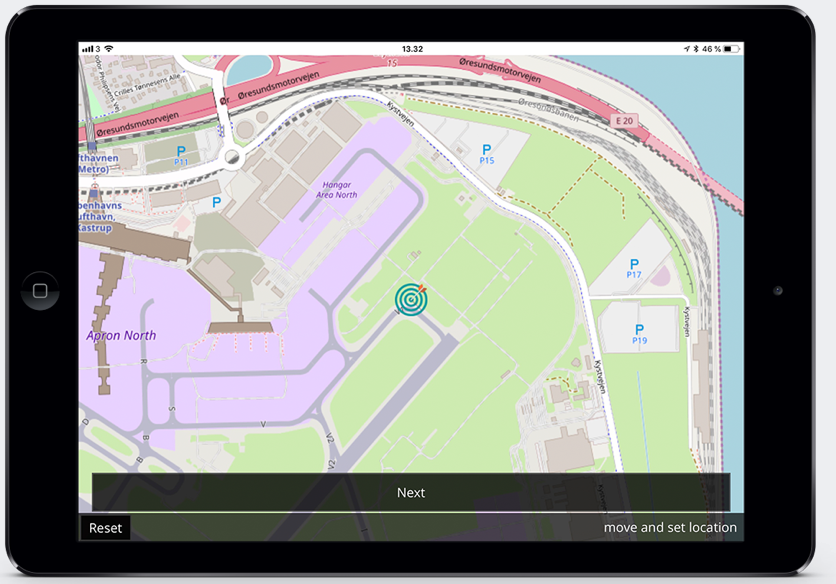Tap the Bluetooth status icon

pyautogui.click(x=696, y=49)
